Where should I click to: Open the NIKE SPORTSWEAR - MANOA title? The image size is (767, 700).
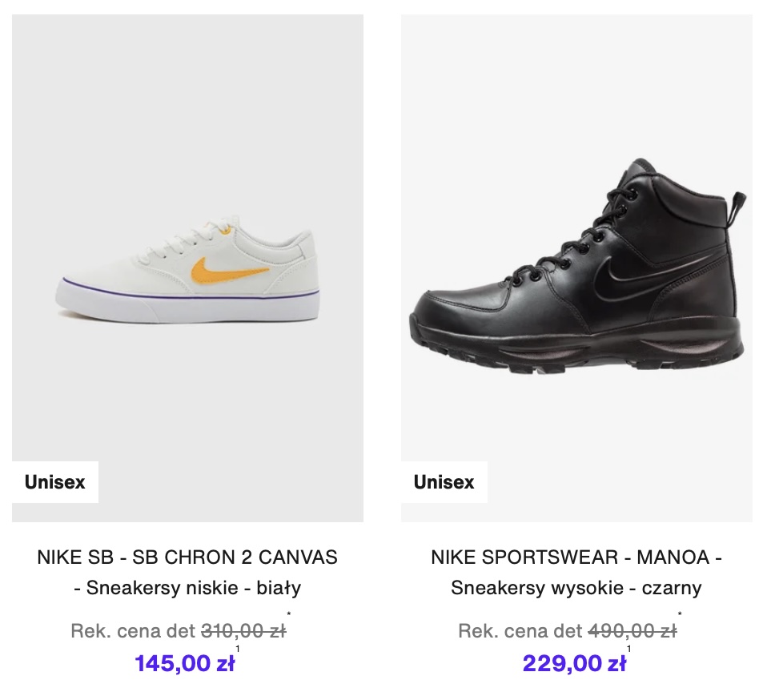coord(576,557)
